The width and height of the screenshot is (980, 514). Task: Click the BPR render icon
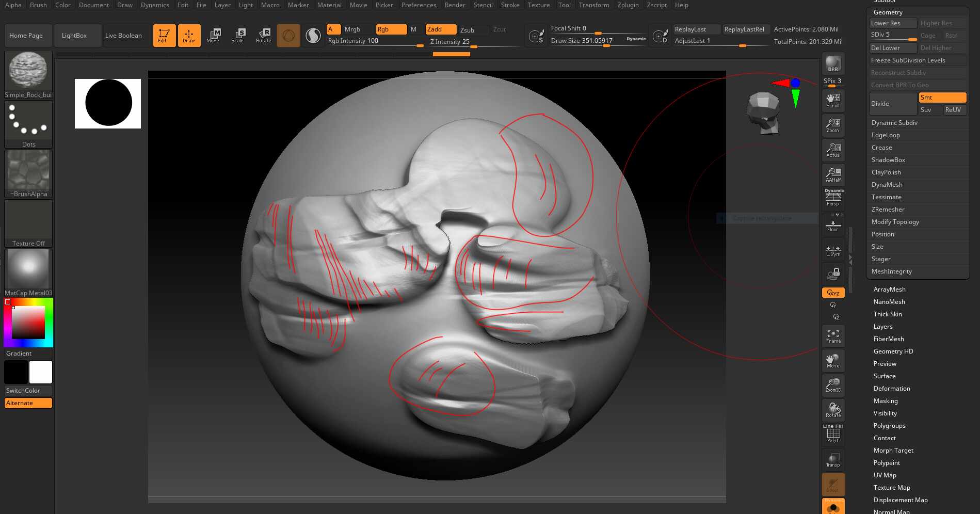point(833,64)
